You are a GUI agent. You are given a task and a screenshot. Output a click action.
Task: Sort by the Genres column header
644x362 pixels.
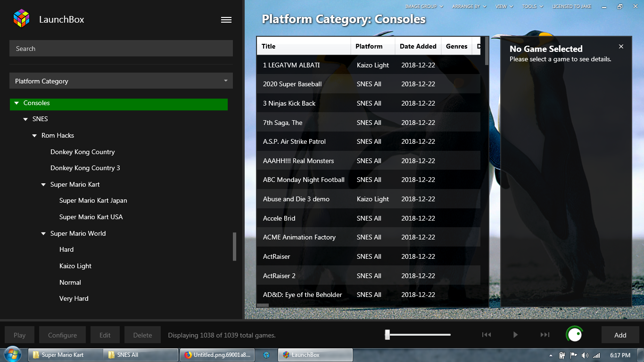(x=456, y=46)
